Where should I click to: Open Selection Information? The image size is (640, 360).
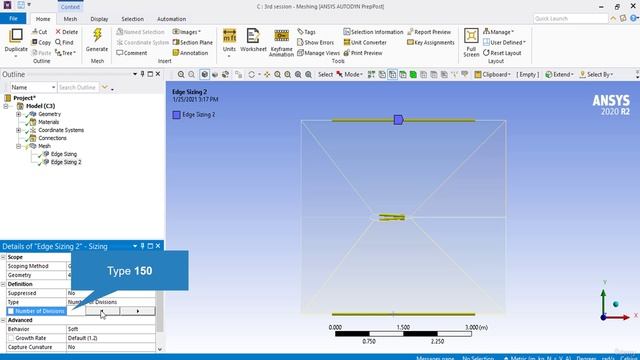(373, 32)
